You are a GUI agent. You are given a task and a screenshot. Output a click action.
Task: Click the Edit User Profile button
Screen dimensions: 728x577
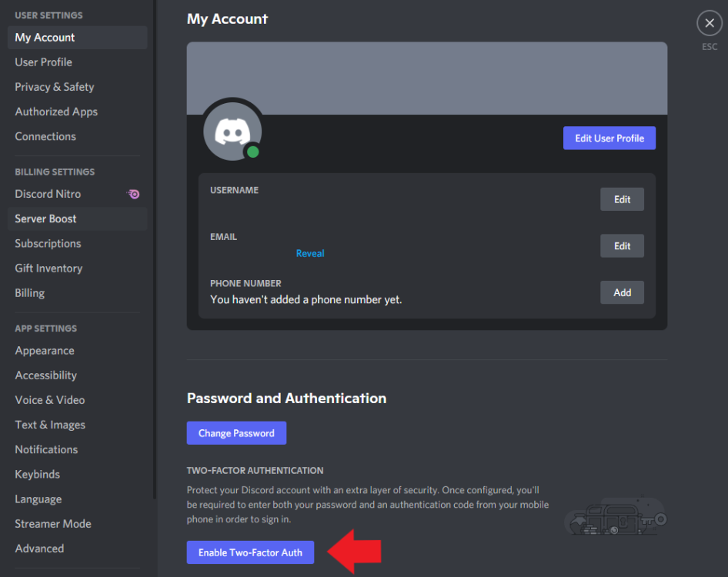tap(609, 138)
